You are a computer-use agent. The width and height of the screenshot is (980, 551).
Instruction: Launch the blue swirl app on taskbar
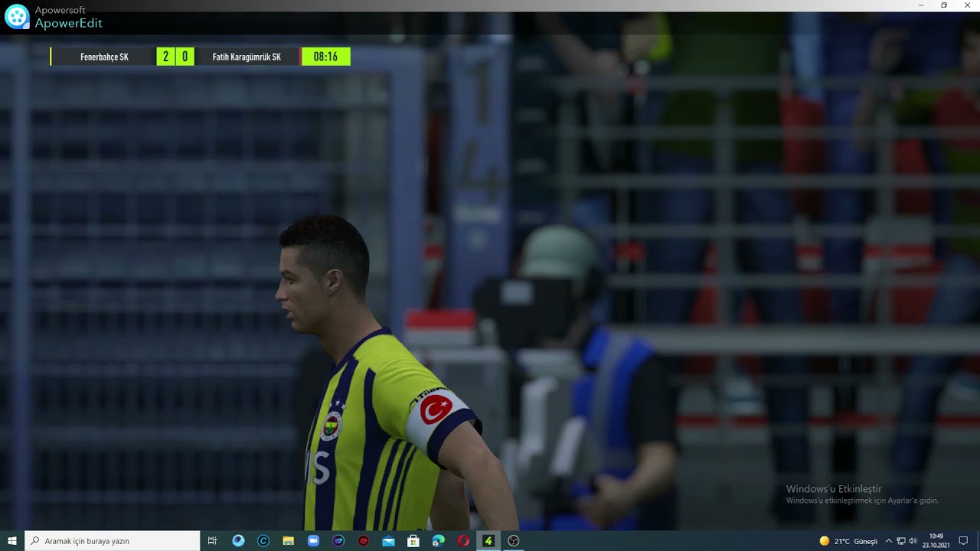click(x=238, y=541)
